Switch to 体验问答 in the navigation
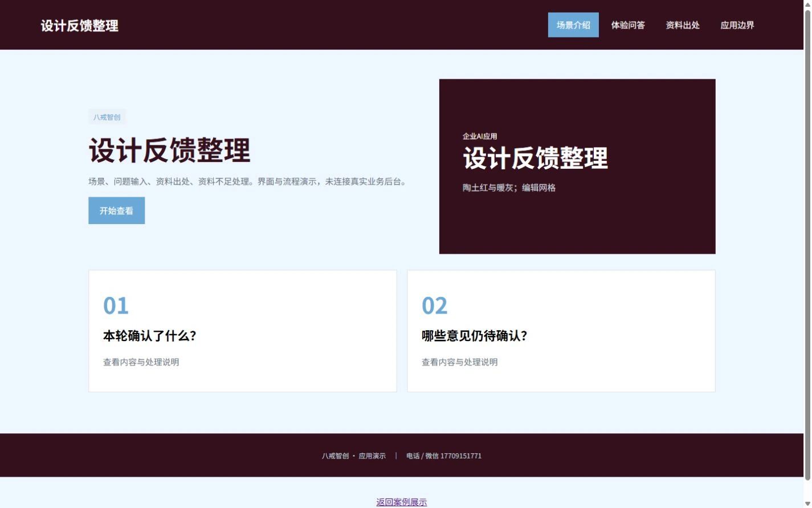The image size is (812, 508). [628, 25]
